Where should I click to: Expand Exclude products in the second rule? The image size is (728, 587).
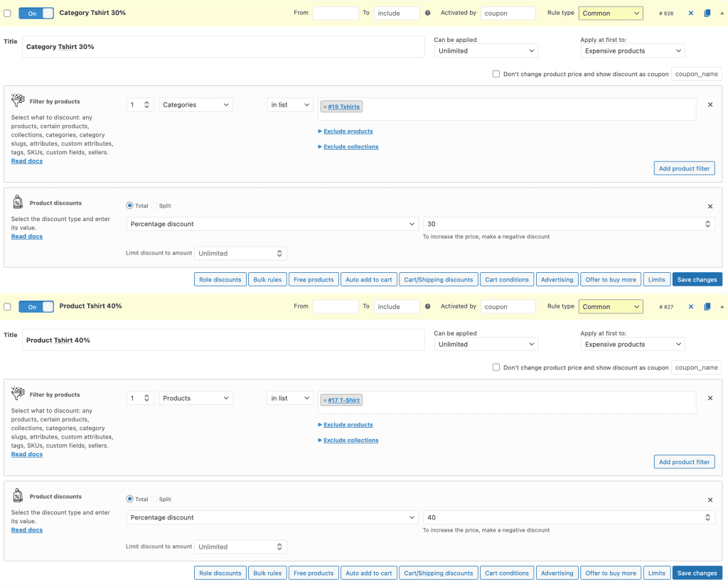click(x=348, y=425)
